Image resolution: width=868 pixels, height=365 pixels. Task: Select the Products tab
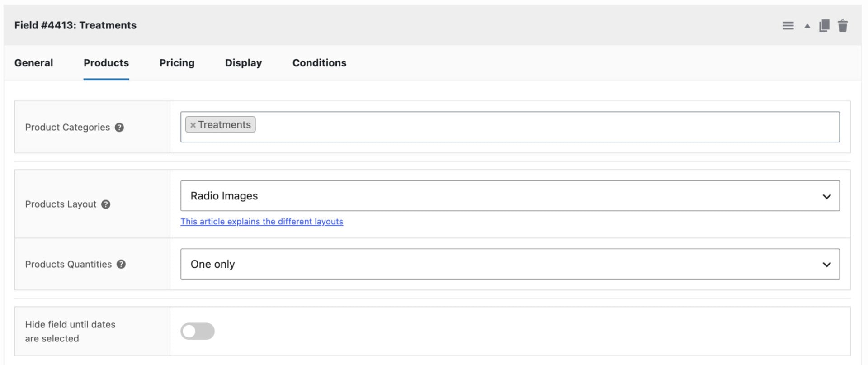tap(106, 63)
